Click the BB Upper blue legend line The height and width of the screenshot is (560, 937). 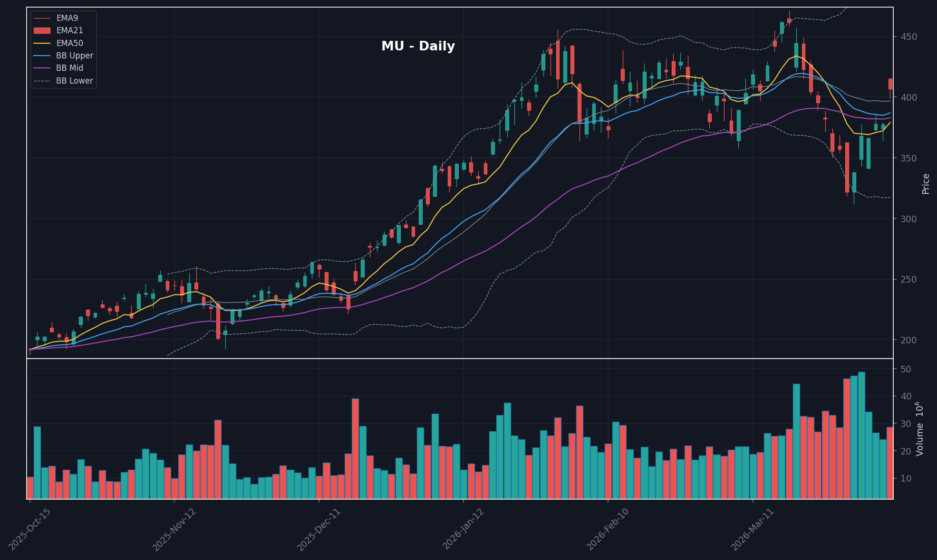42,56
